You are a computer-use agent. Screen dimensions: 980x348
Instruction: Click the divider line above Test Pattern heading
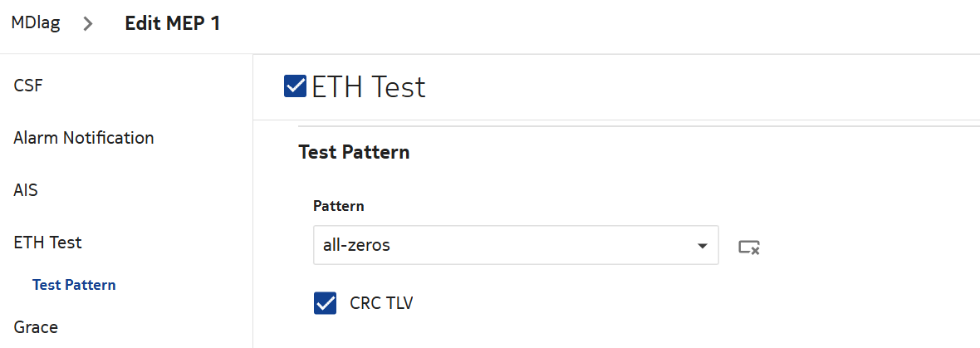pyautogui.click(x=631, y=127)
